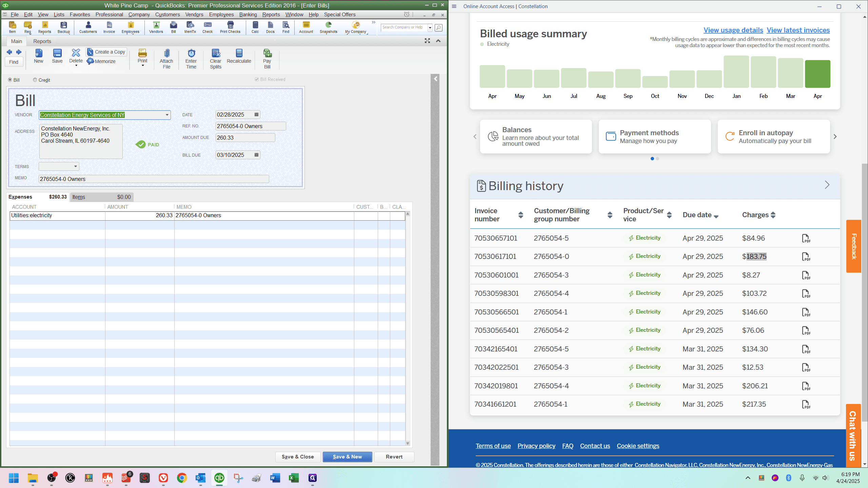Screen dimensions: 868x488
Task: Select the Credit radio button
Action: point(35,80)
